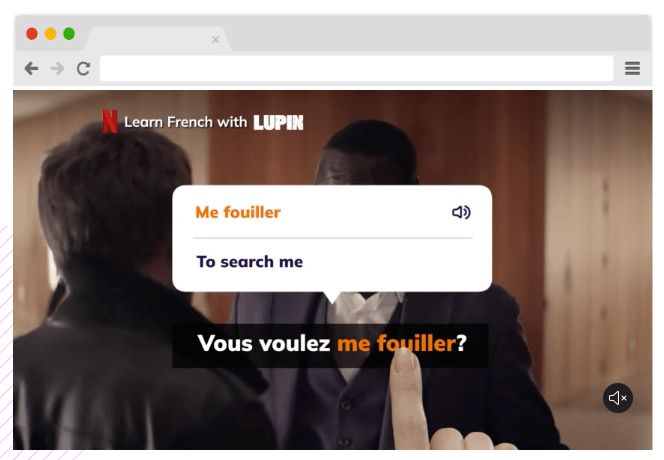Click the red window close dot
This screenshot has width=664, height=460.
tap(32, 33)
